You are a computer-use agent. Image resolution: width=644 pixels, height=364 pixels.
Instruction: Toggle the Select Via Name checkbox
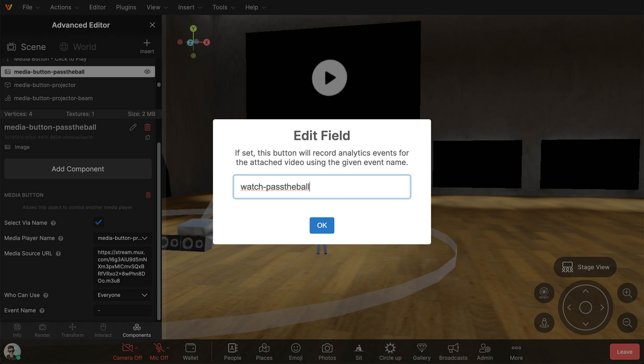pos(98,222)
